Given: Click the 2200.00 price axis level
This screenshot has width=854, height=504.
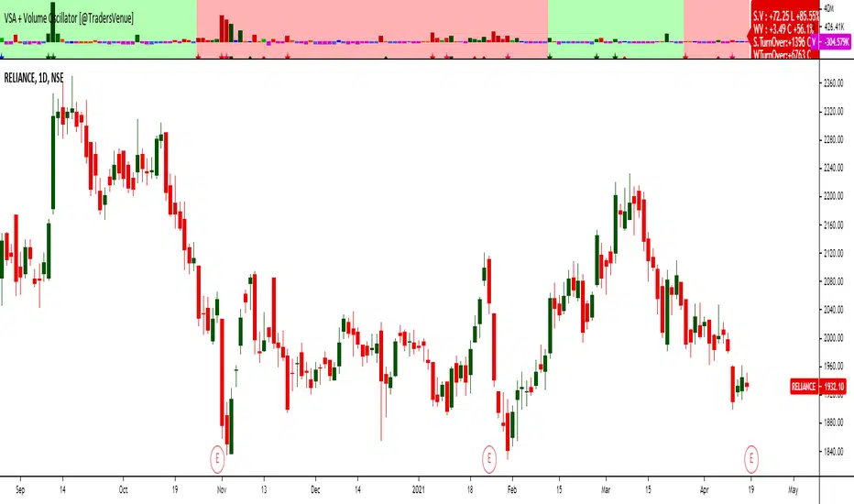Looking at the screenshot, I should pyautogui.click(x=833, y=195).
